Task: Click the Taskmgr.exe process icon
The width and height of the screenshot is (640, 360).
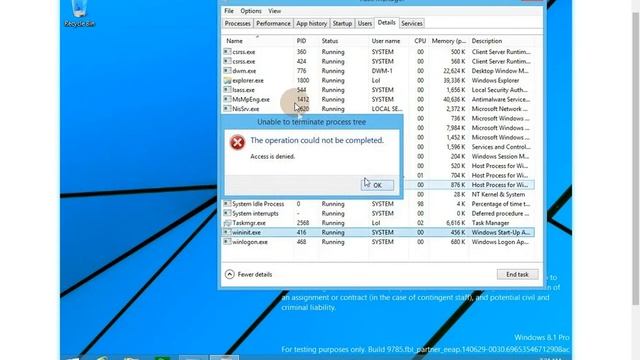Action: pos(227,223)
